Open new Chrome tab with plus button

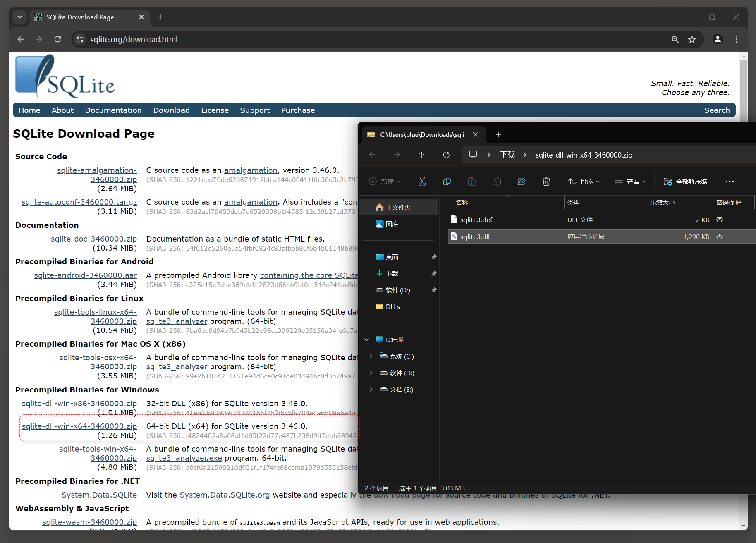point(160,17)
